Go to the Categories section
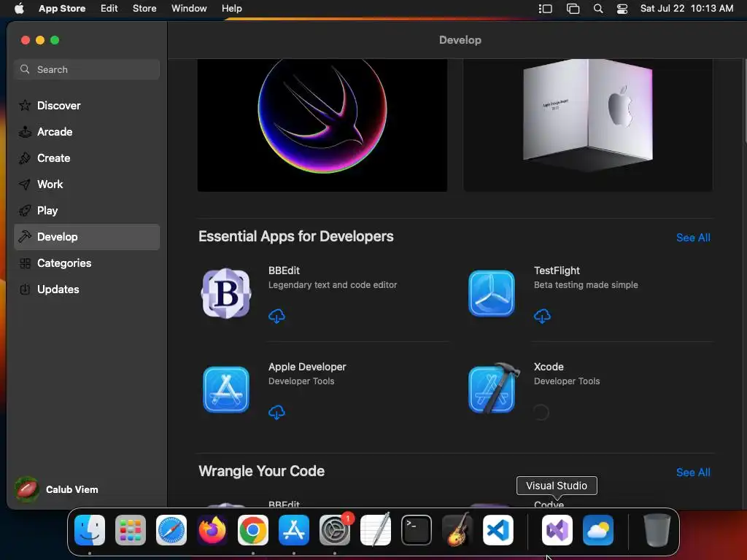747x560 pixels. 87,262
